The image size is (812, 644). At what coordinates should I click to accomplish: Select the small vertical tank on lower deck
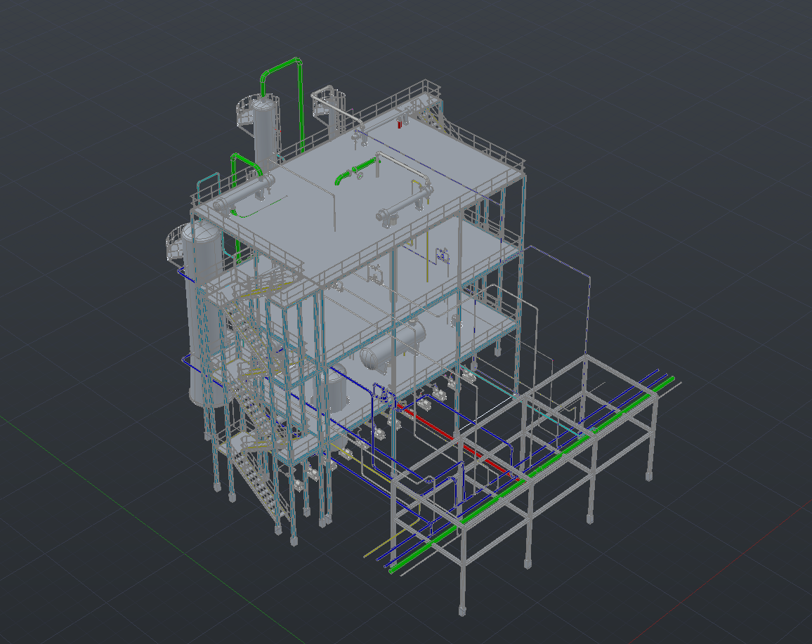336,389
